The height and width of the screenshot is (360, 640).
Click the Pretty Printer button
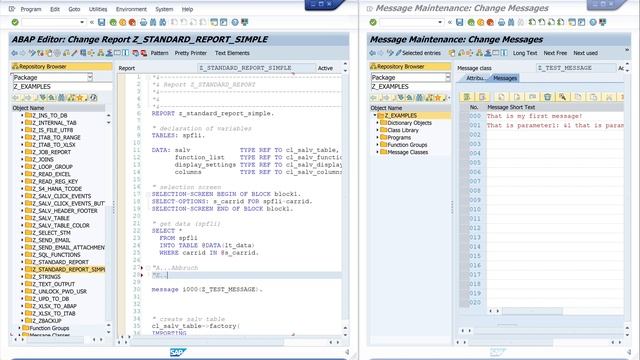point(191,53)
